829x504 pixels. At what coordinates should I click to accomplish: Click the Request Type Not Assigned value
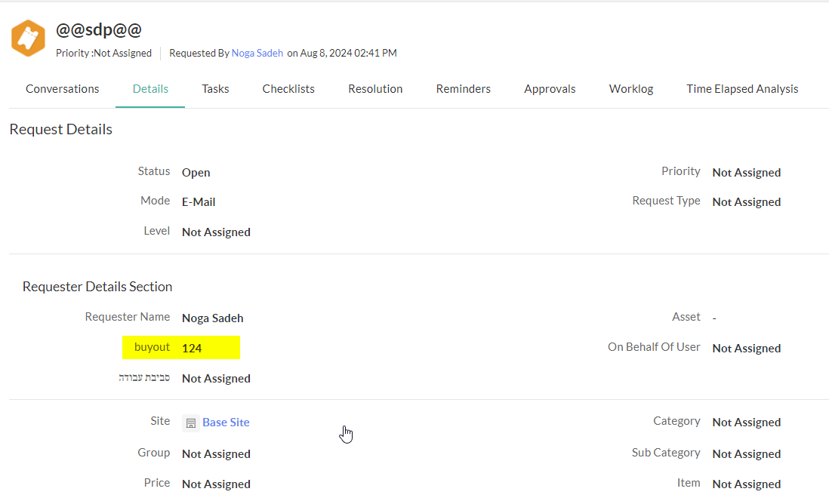pos(746,202)
